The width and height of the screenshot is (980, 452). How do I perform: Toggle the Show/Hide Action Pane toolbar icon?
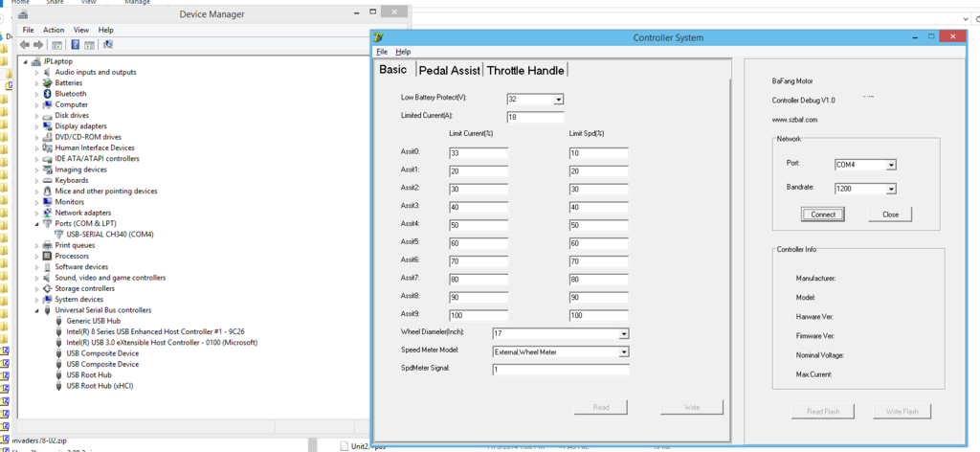click(89, 44)
